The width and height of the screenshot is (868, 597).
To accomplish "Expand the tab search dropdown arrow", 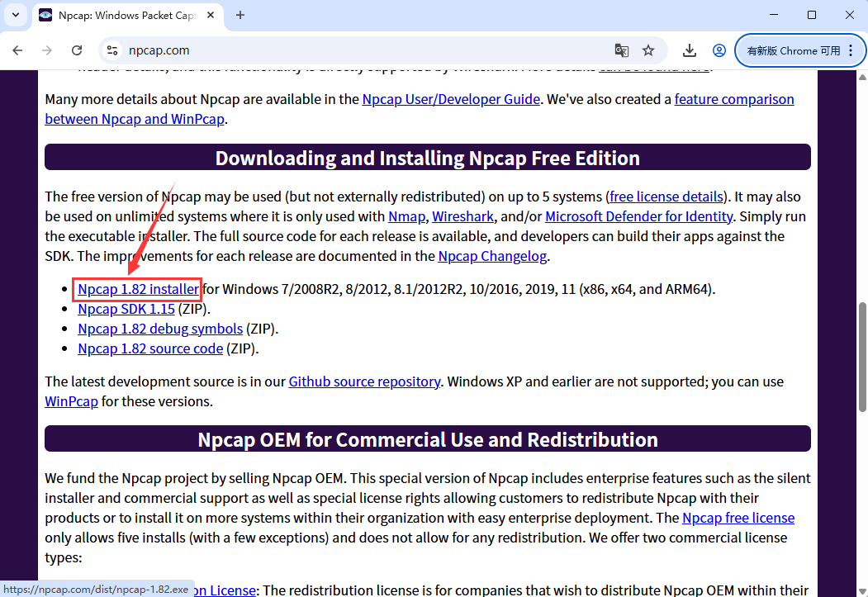I will [16, 15].
